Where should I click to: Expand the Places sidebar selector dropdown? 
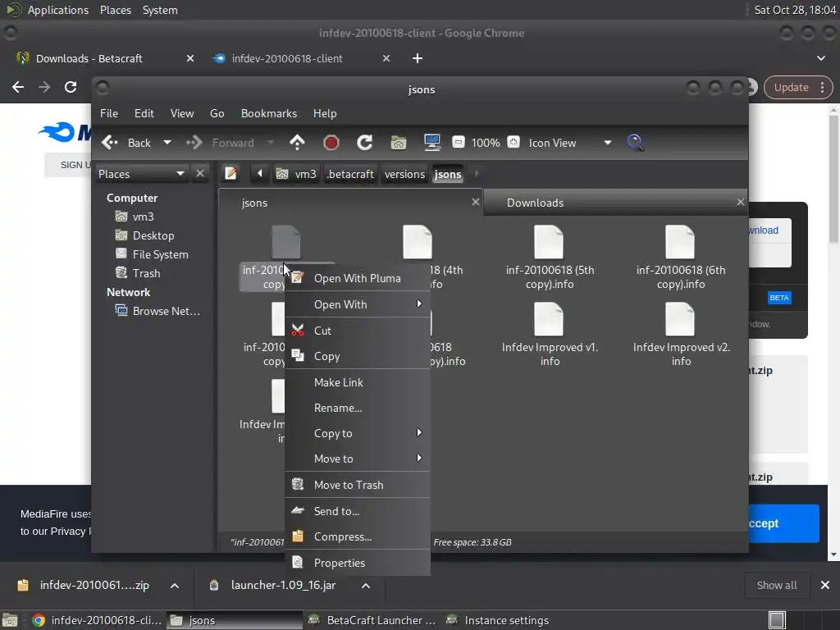(x=180, y=174)
